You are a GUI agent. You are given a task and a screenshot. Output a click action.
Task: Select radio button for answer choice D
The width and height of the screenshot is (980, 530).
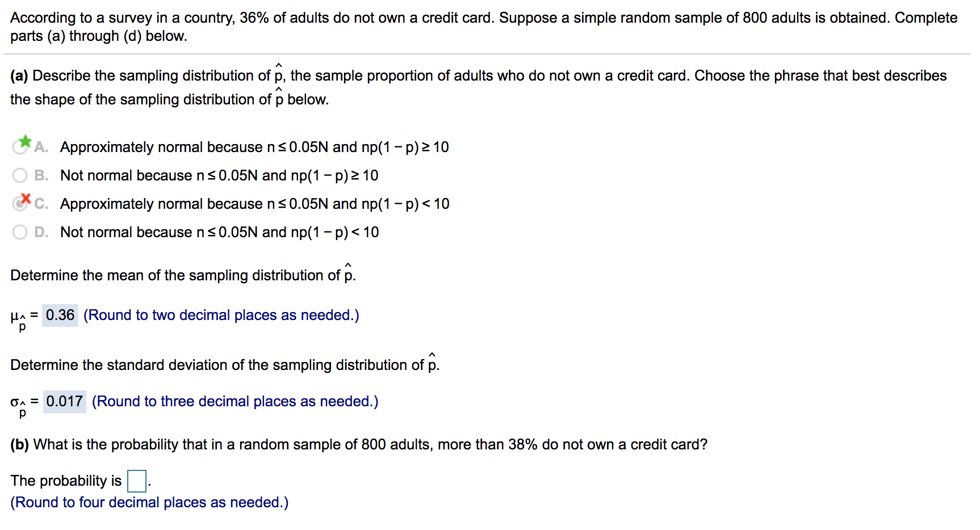(x=19, y=232)
